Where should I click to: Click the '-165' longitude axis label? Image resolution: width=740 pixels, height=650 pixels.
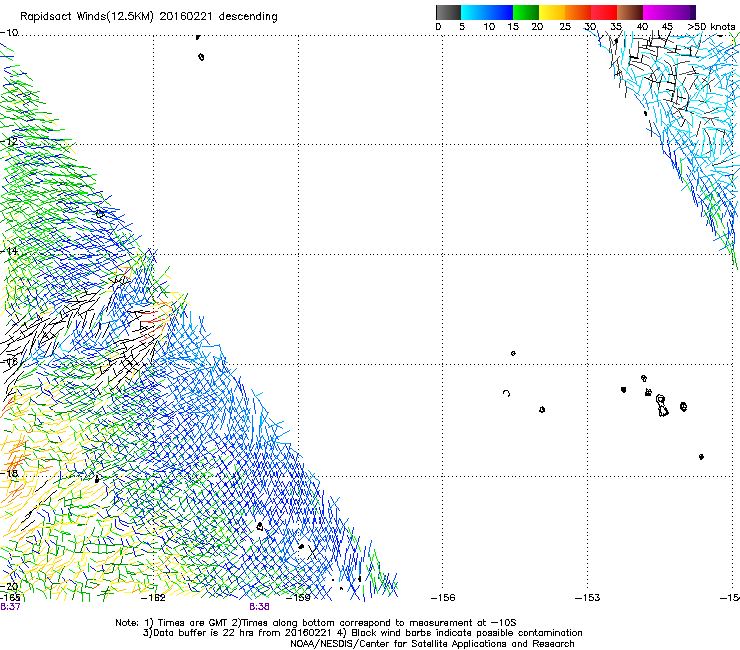point(10,597)
